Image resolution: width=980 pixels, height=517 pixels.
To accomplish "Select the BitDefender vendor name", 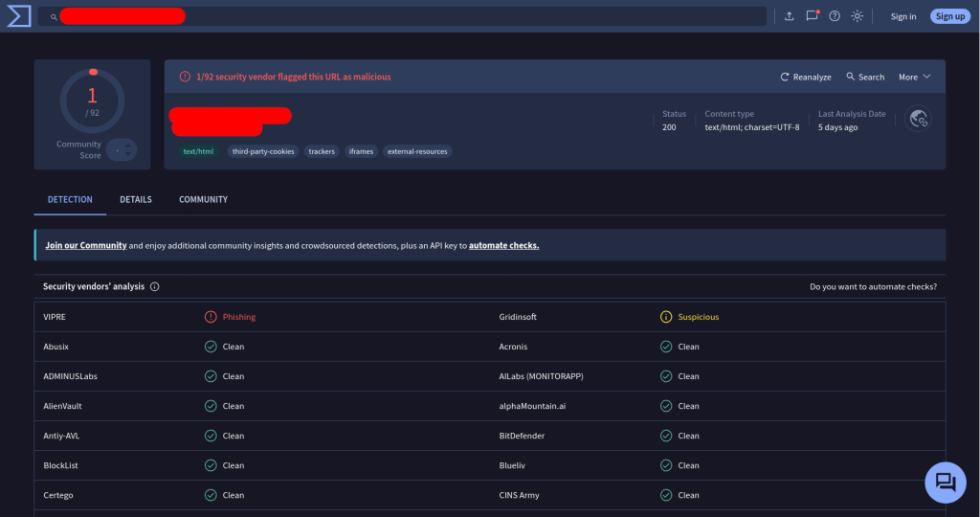I will tap(522, 436).
